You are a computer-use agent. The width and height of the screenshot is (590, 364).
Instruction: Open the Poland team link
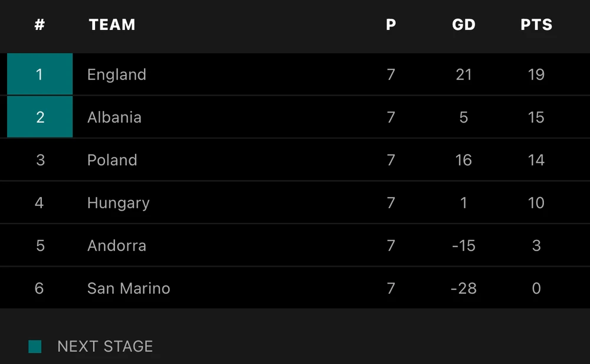click(x=112, y=160)
